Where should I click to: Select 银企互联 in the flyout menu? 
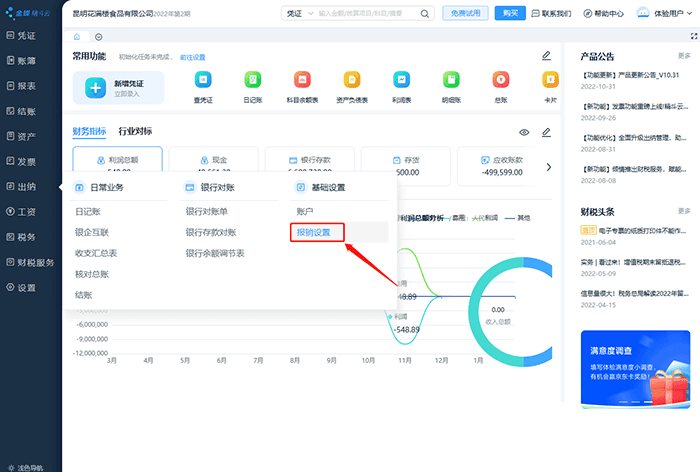click(92, 232)
